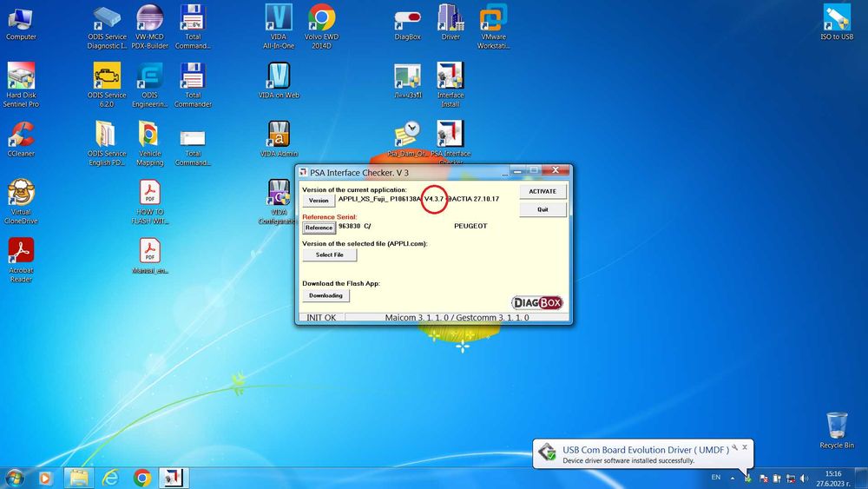868x489 pixels.
Task: Open the Interface Install shortcut
Action: click(450, 85)
